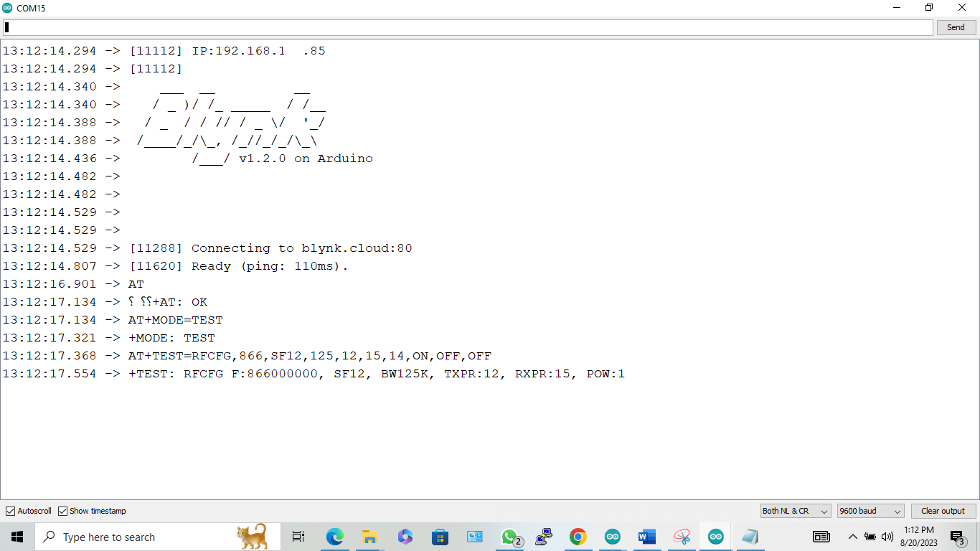
Task: Click the Arduino icon in the COM15 title bar
Action: pyautogui.click(x=7, y=7)
